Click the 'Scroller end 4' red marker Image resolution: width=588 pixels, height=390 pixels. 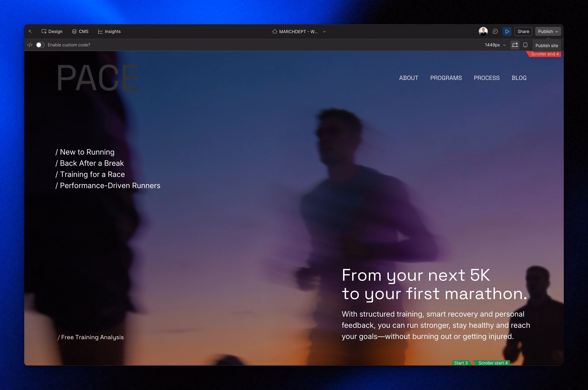544,54
